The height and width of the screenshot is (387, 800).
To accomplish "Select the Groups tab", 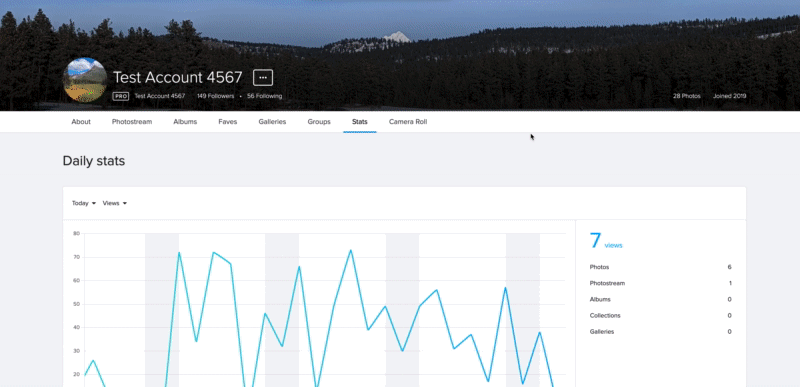I will 319,122.
